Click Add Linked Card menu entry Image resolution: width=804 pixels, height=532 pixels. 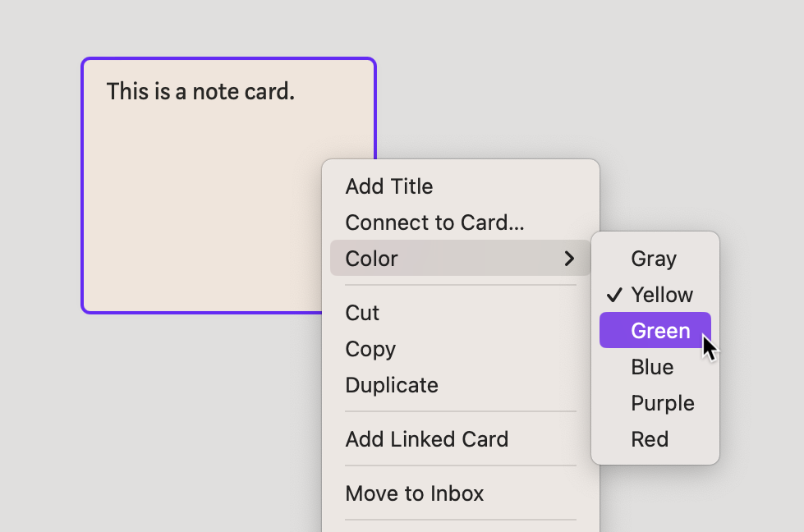click(x=461, y=439)
